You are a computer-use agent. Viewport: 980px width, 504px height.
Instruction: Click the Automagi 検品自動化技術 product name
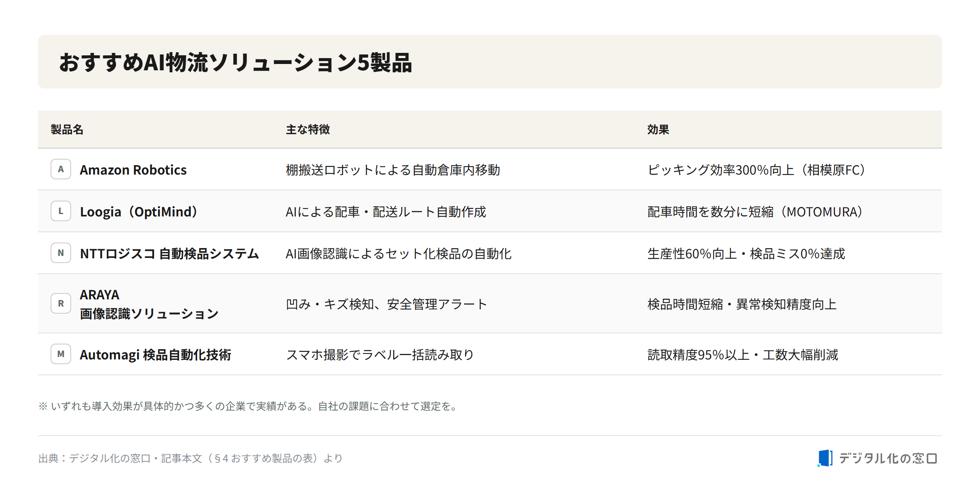[x=155, y=355]
